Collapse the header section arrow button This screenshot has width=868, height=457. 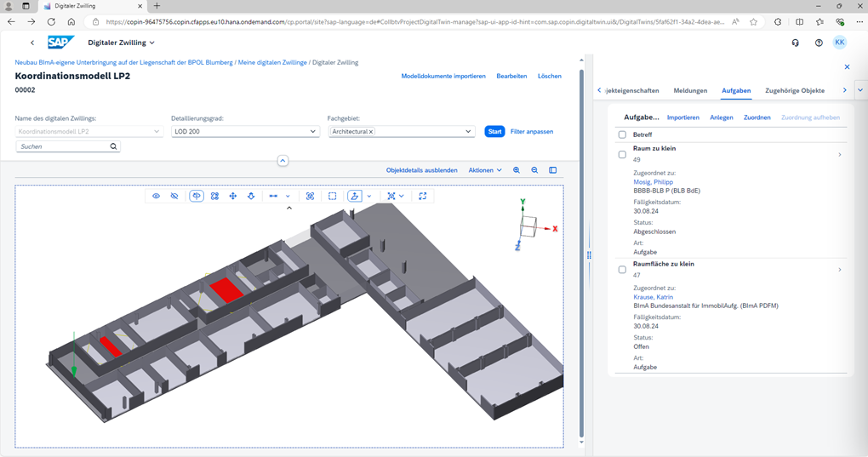click(x=283, y=161)
